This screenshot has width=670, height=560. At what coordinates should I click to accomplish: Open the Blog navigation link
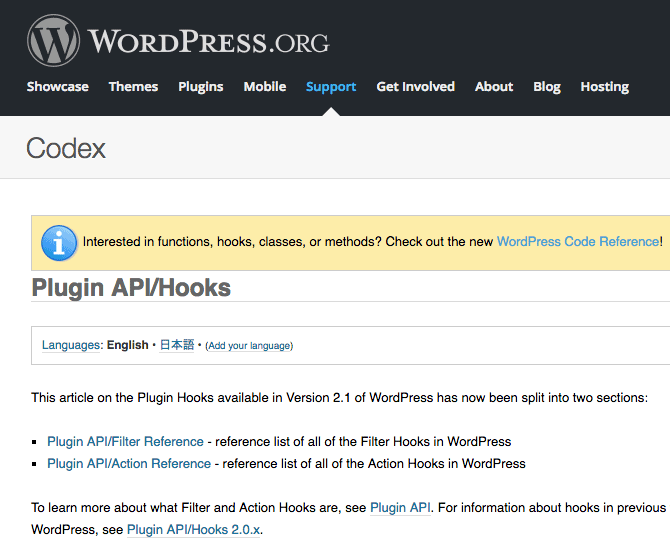547,87
